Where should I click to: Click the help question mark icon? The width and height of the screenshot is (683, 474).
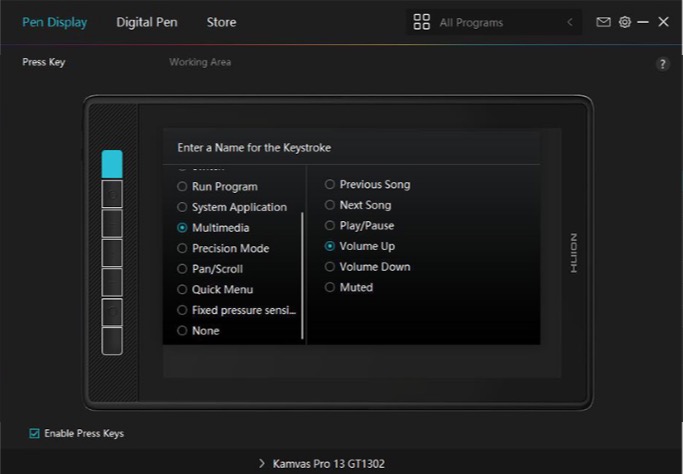tap(663, 64)
